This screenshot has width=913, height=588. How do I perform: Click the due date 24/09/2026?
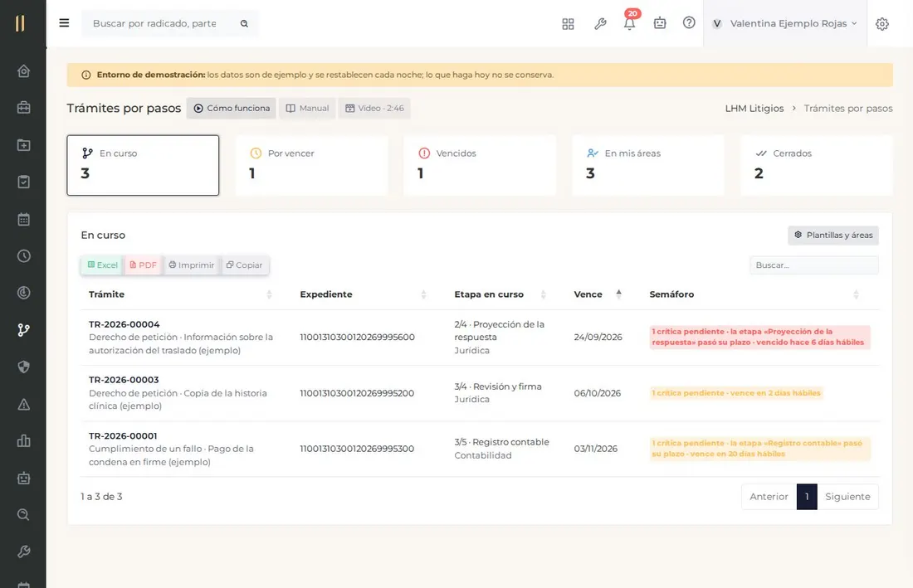[x=598, y=338]
